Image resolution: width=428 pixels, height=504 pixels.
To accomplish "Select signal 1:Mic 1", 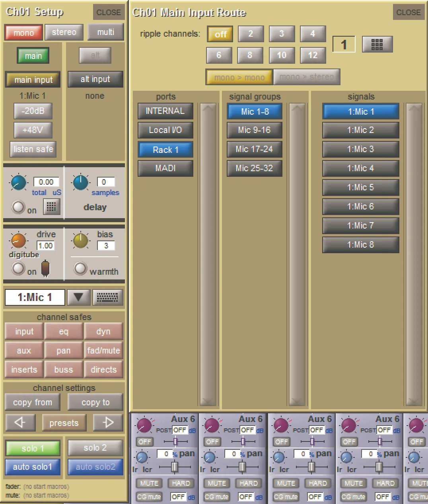I will (361, 111).
